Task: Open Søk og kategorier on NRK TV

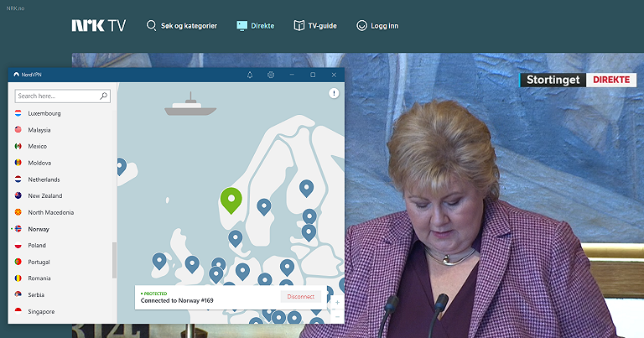Action: (x=181, y=25)
